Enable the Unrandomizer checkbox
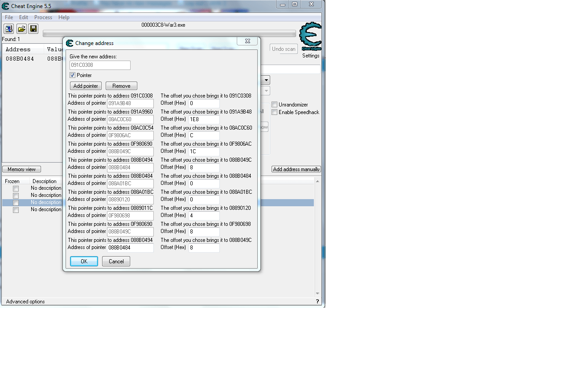 275,105
